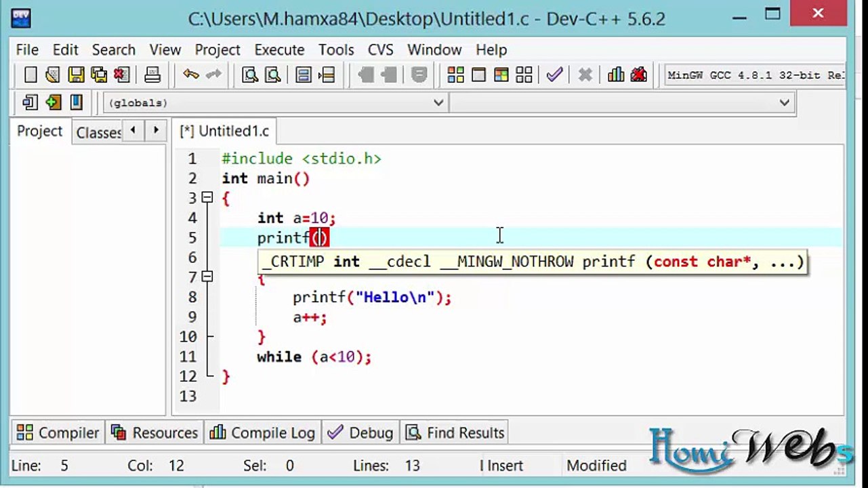Open the Search menu
868x488 pixels.
click(x=114, y=50)
